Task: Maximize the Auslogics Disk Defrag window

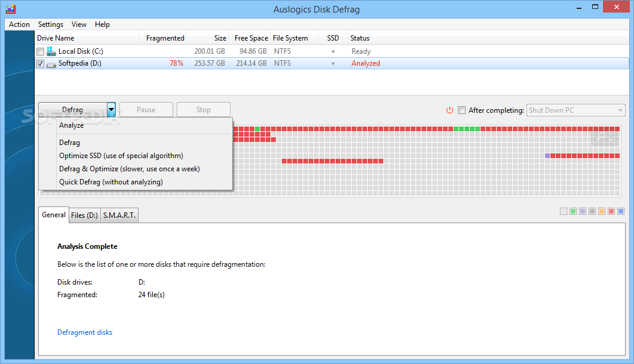Action: [595, 7]
